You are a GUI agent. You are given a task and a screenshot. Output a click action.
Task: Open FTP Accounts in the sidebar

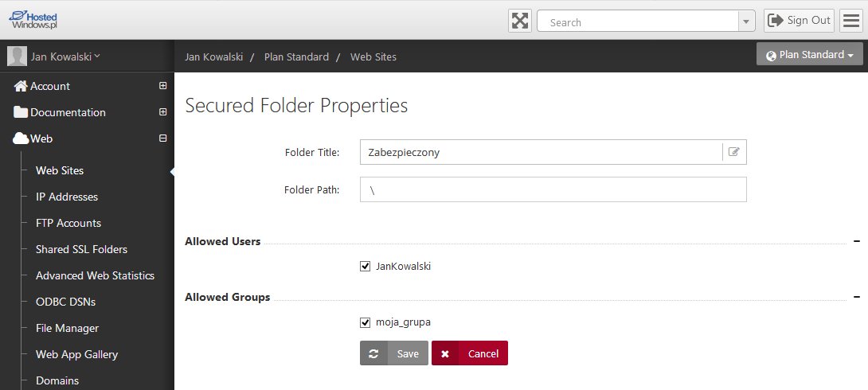[68, 223]
